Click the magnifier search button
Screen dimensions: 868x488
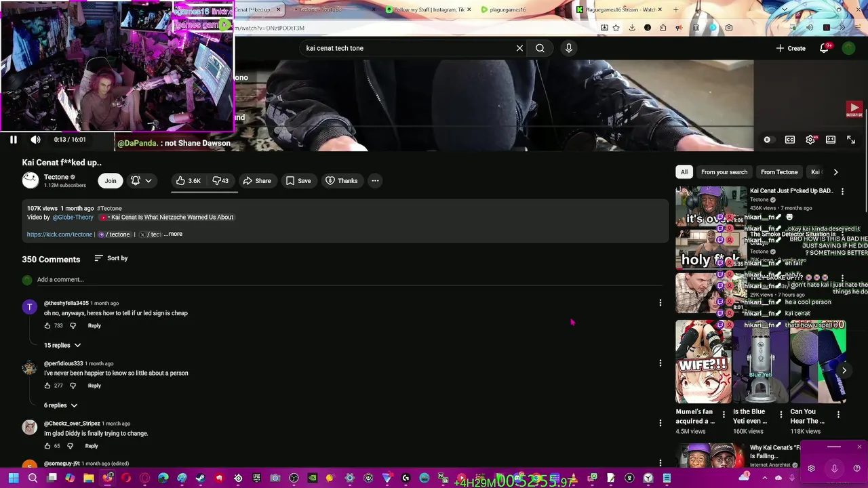tap(540, 48)
